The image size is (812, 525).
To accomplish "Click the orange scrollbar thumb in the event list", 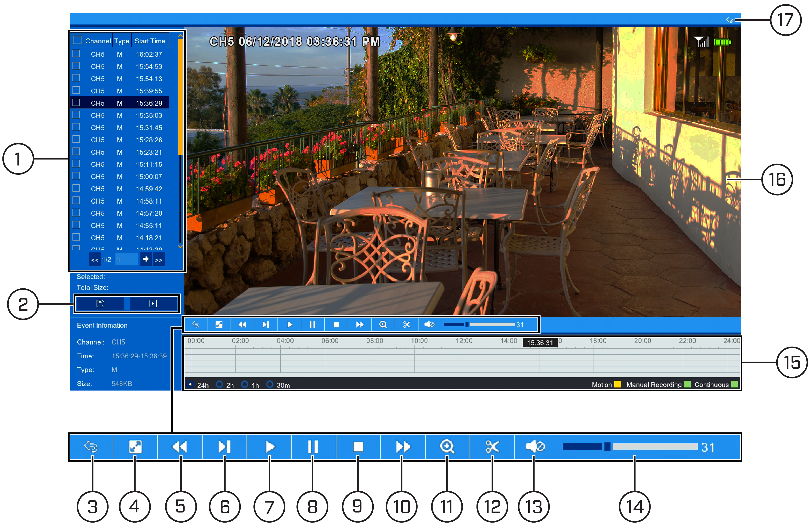I will (180, 97).
